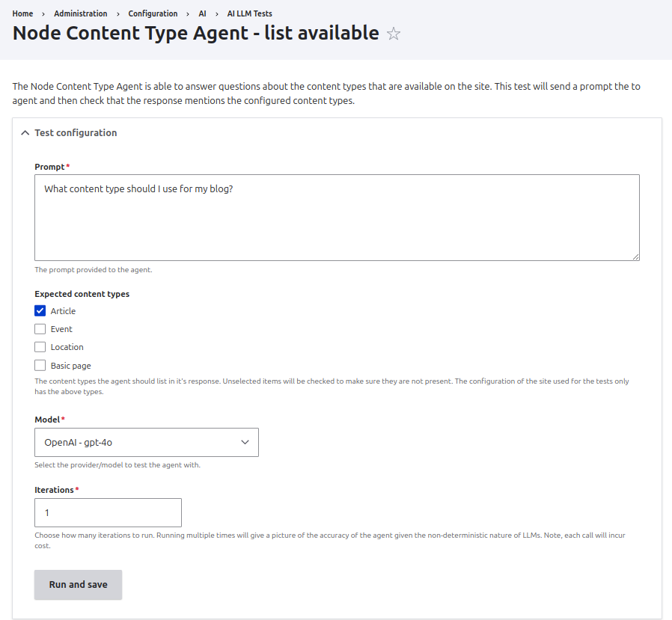
Task: Click into the Prompt text area
Action: tap(337, 218)
